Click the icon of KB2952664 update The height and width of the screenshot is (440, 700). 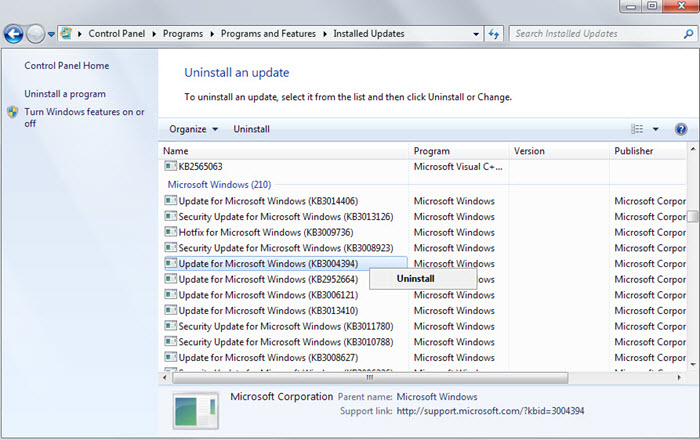click(171, 278)
